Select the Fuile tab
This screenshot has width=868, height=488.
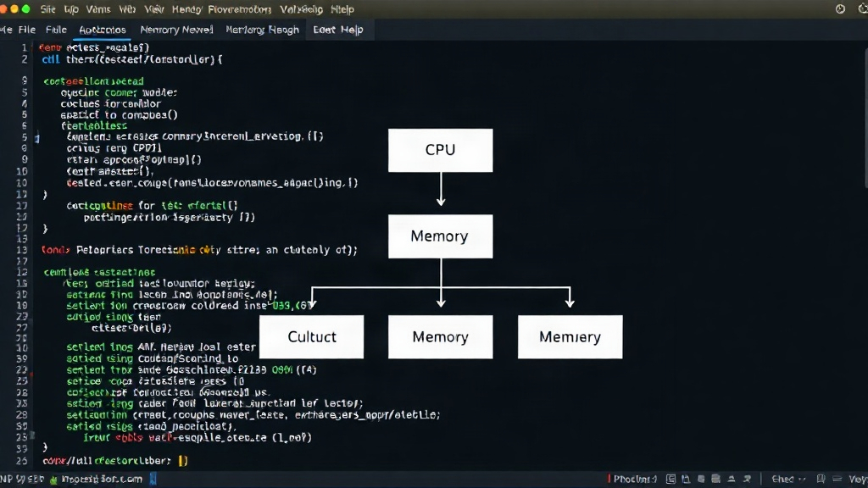pyautogui.click(x=57, y=30)
